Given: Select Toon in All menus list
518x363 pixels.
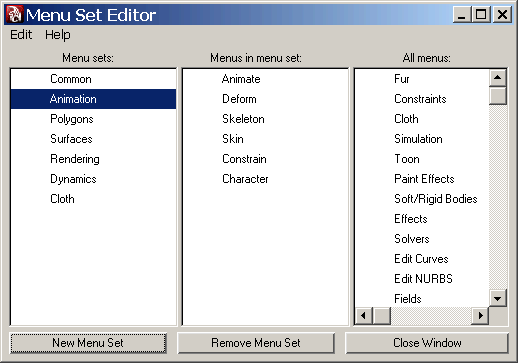Looking at the screenshot, I should 422,159.
